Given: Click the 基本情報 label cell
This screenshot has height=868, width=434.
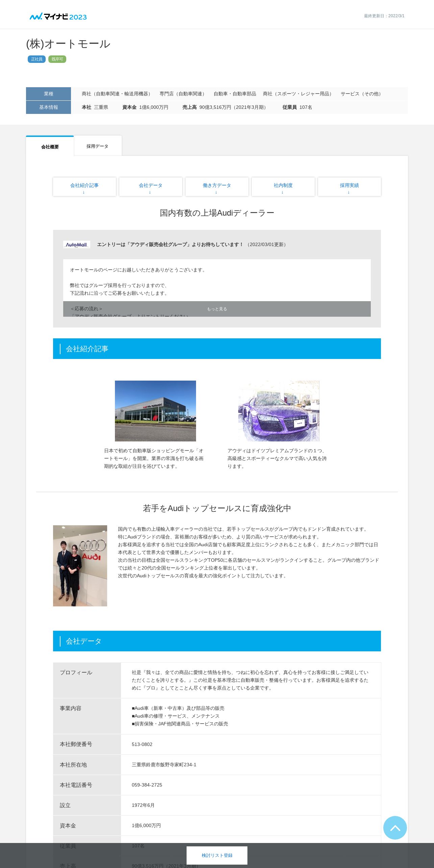Looking at the screenshot, I should click(48, 107).
